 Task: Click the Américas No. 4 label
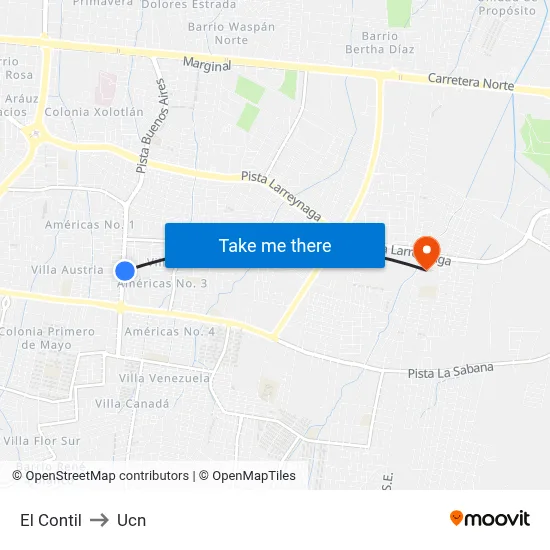pyautogui.click(x=170, y=331)
